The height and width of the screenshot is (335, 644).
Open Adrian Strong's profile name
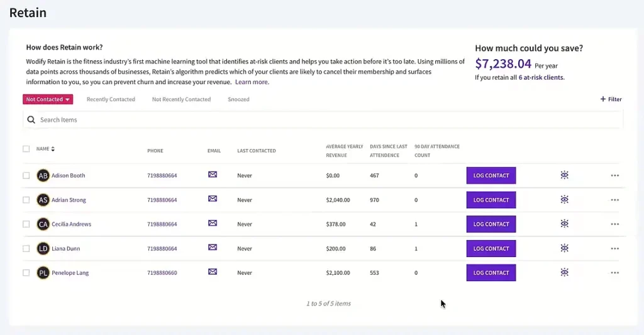point(69,200)
